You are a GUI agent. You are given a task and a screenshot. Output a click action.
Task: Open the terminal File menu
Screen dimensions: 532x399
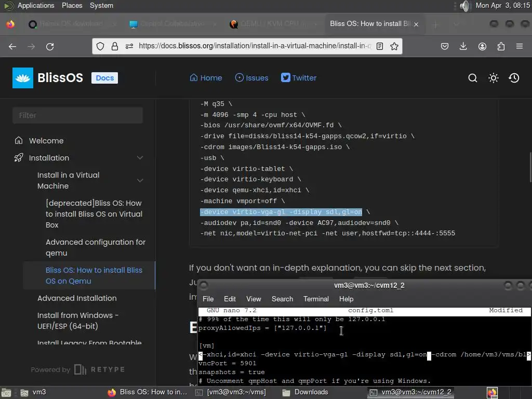[208, 299]
